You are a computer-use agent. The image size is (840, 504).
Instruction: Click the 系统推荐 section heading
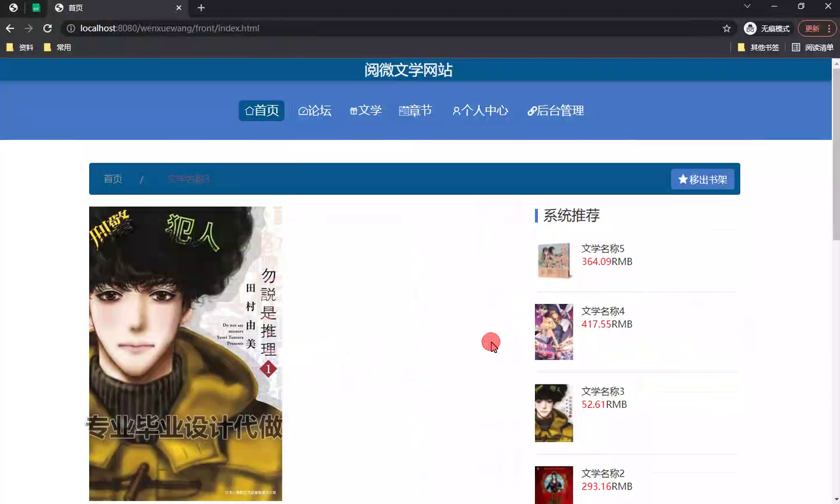point(572,215)
